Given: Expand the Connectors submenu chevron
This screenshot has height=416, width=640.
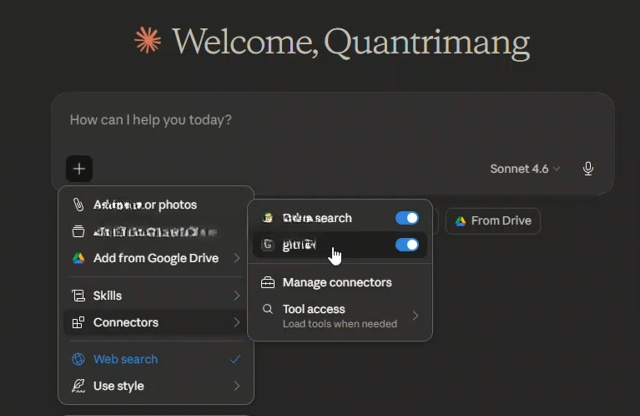Looking at the screenshot, I should coord(237,323).
